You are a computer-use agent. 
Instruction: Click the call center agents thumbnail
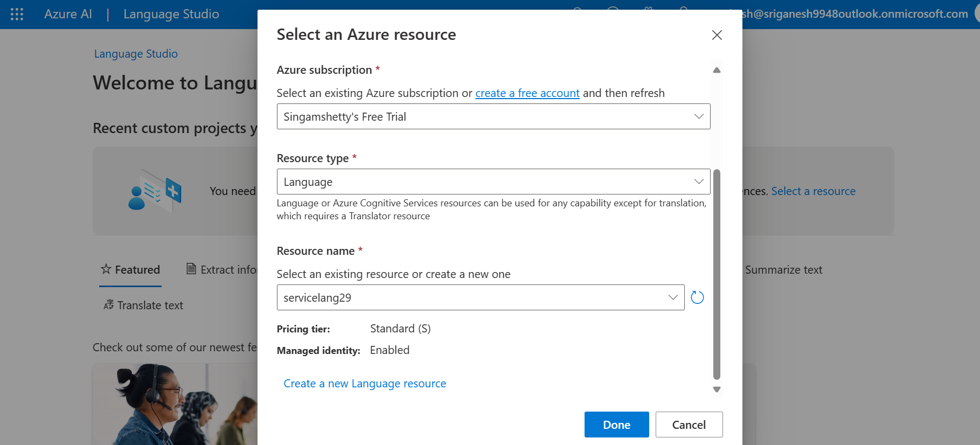coord(175,404)
